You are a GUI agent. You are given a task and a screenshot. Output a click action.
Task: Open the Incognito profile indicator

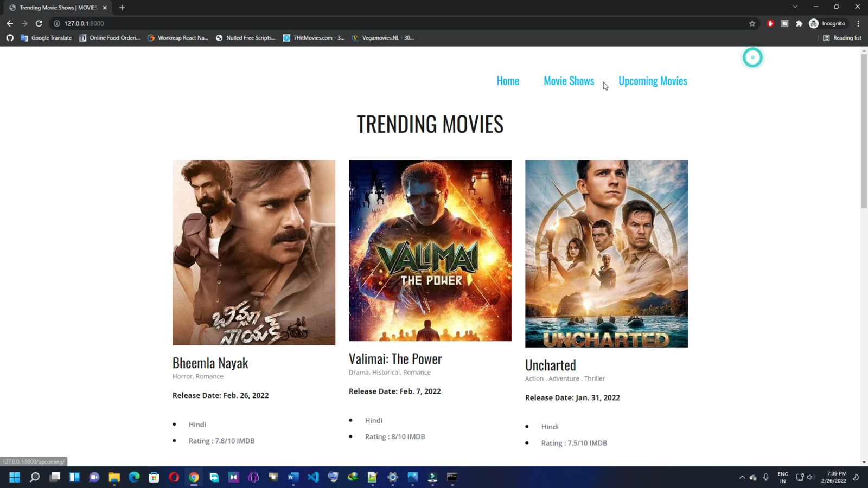click(827, 23)
